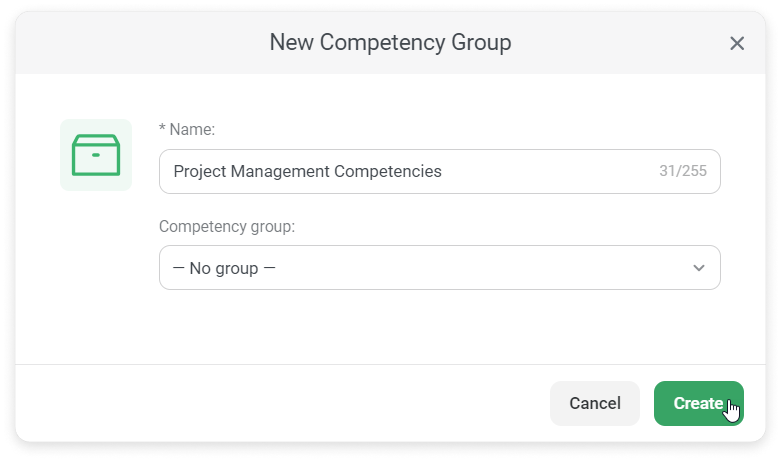Select the "— No group —" option text
This screenshot has height=461, width=781.
224,268
